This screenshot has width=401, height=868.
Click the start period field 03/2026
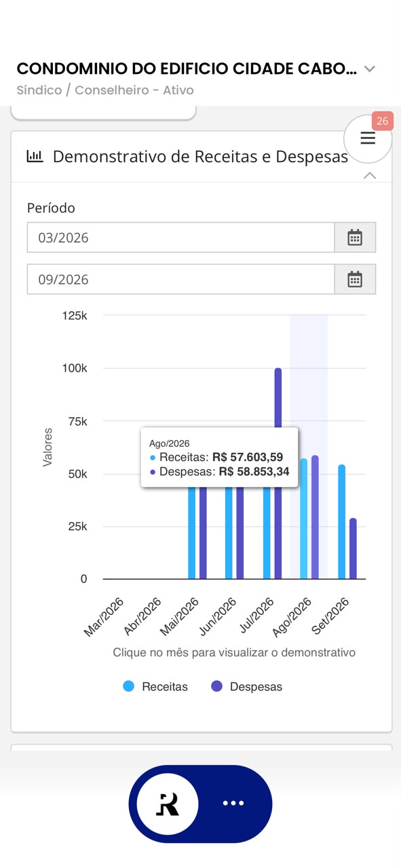pyautogui.click(x=180, y=237)
